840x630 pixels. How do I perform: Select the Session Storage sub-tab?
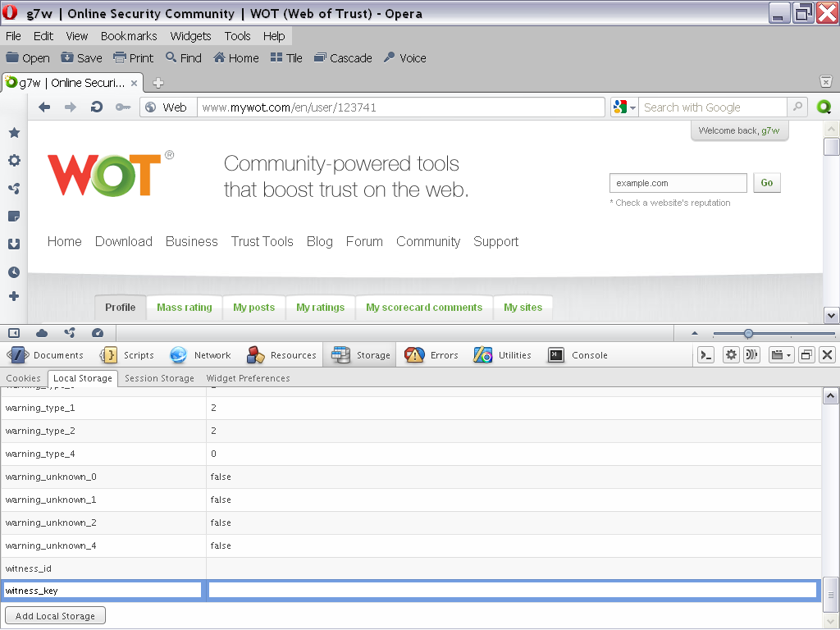click(160, 378)
